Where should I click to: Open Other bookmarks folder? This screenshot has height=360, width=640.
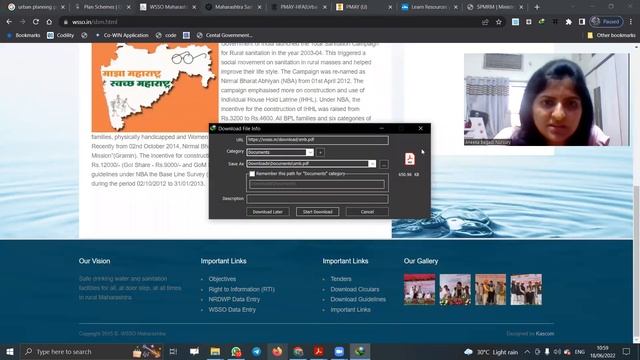611,36
